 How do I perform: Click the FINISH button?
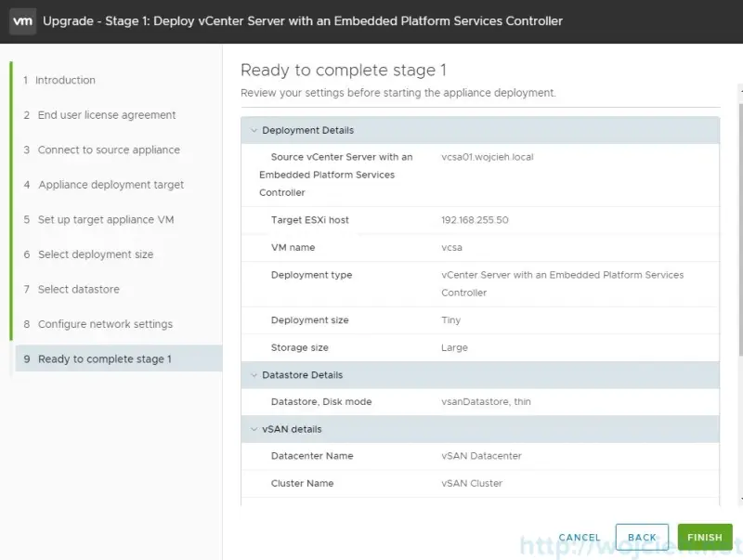(705, 537)
